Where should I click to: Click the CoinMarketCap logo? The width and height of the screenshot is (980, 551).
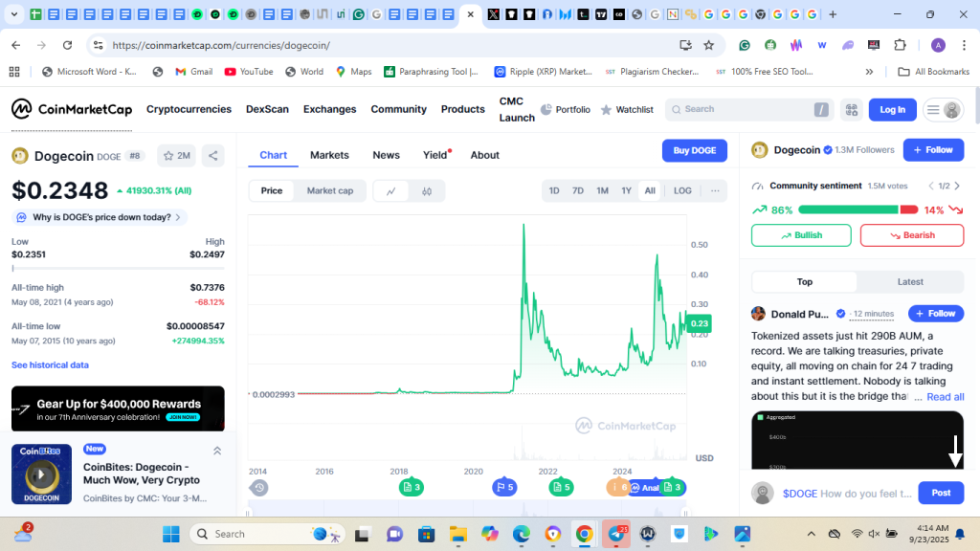(72, 109)
